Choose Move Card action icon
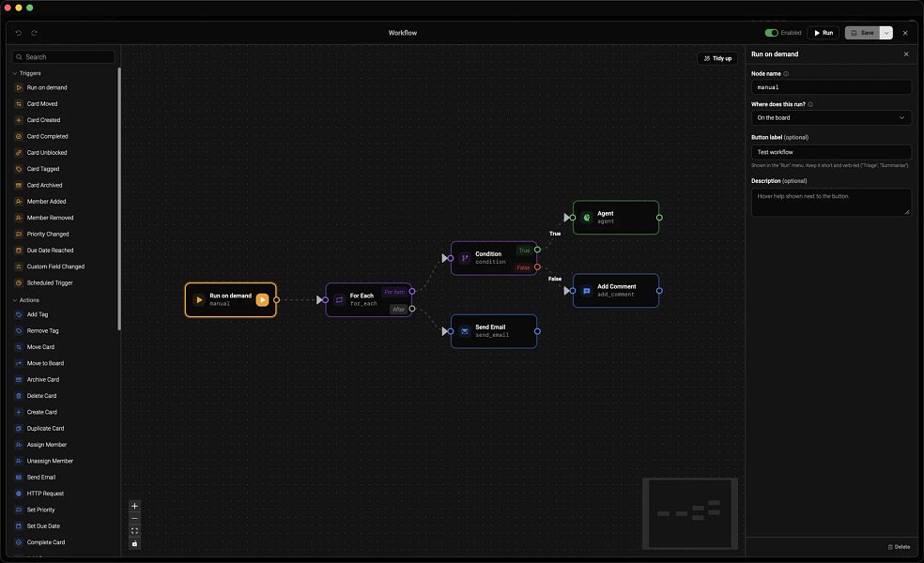Viewport: 924px width, 563px height. click(x=19, y=347)
